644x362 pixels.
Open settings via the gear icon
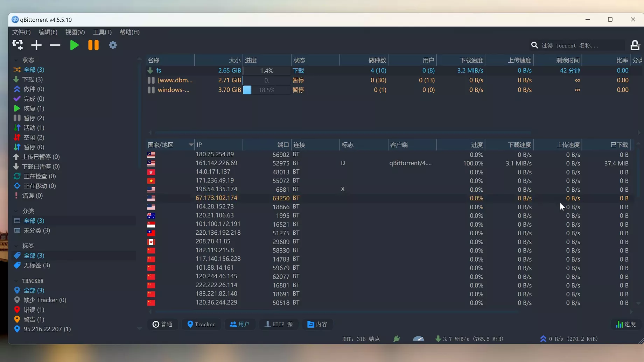[113, 45]
